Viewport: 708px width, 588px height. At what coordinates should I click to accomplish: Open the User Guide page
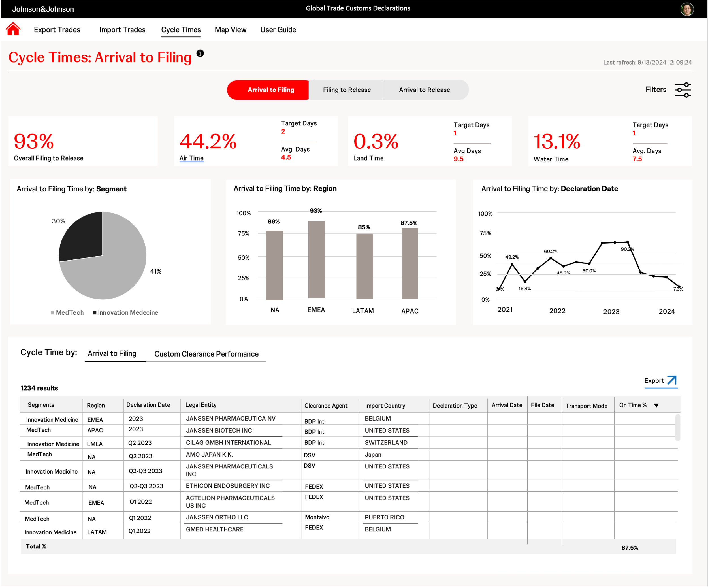[x=278, y=30]
